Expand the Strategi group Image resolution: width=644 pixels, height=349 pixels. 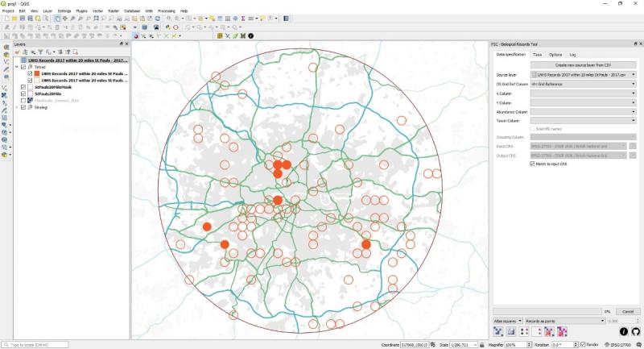click(x=17, y=107)
